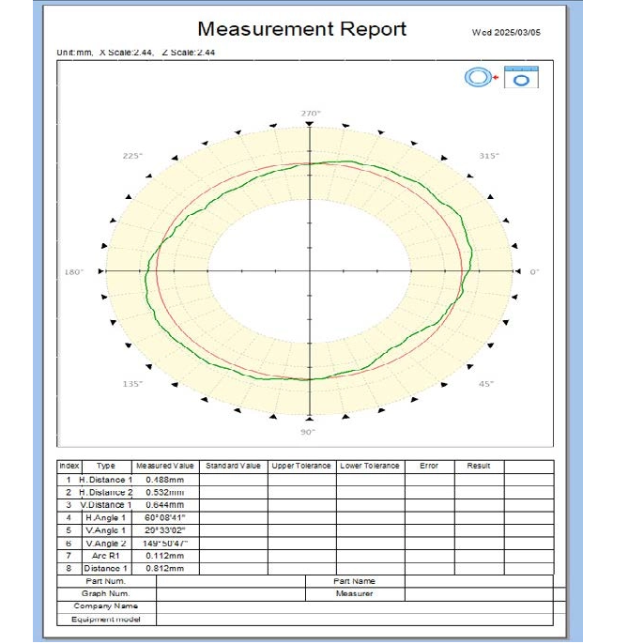Viewport: 644px width, 644px height.
Task: Click the empty Measurer field
Action: [479, 593]
